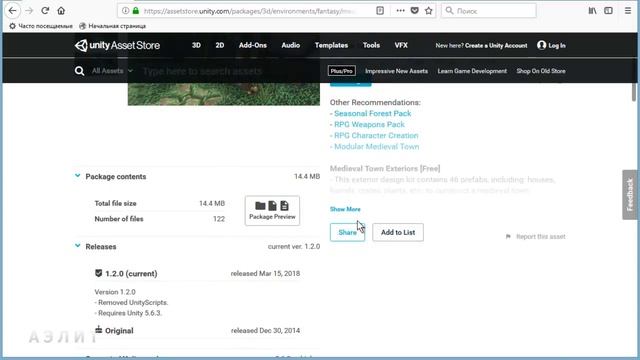Image resolution: width=640 pixels, height=360 pixels.
Task: Click the Share button
Action: [347, 232]
